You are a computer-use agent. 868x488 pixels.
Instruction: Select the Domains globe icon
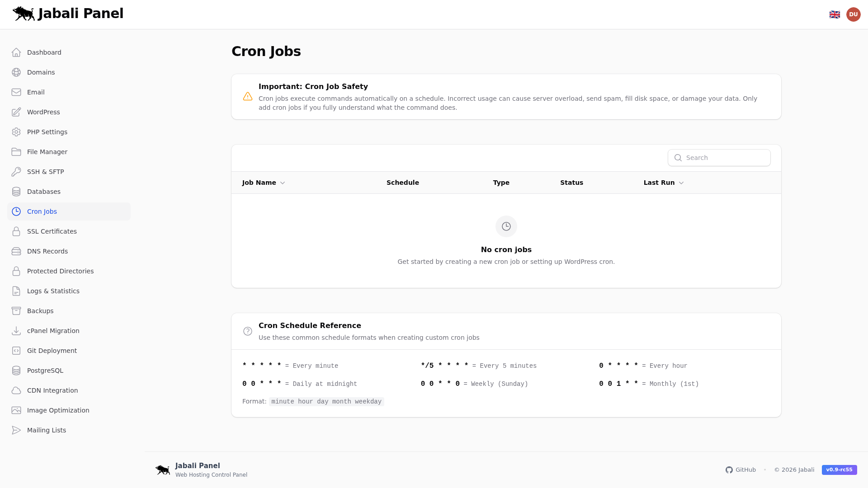(16, 72)
